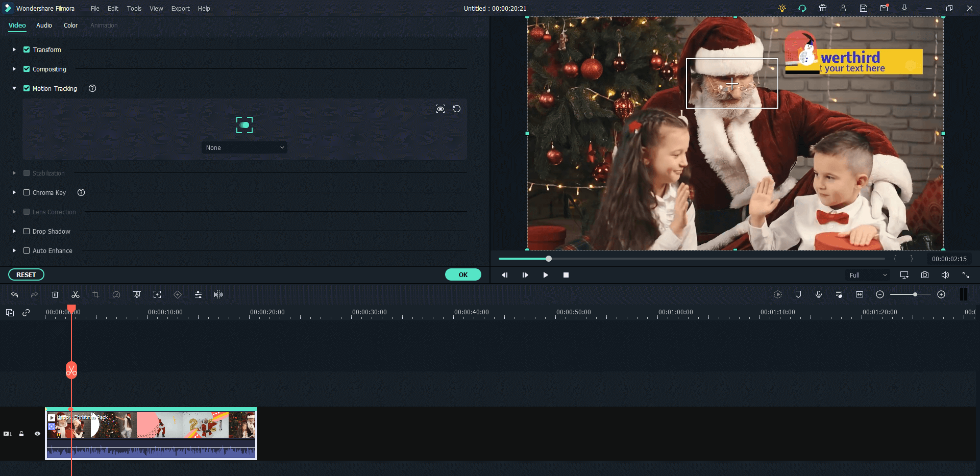
Task: Open the Export menu
Action: [x=180, y=8]
